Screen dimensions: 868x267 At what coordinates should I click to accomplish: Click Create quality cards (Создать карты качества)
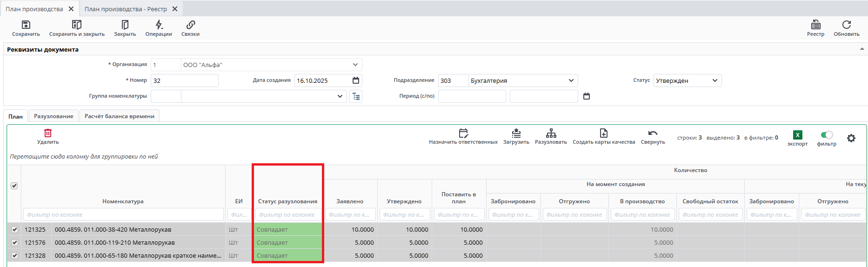coord(603,136)
